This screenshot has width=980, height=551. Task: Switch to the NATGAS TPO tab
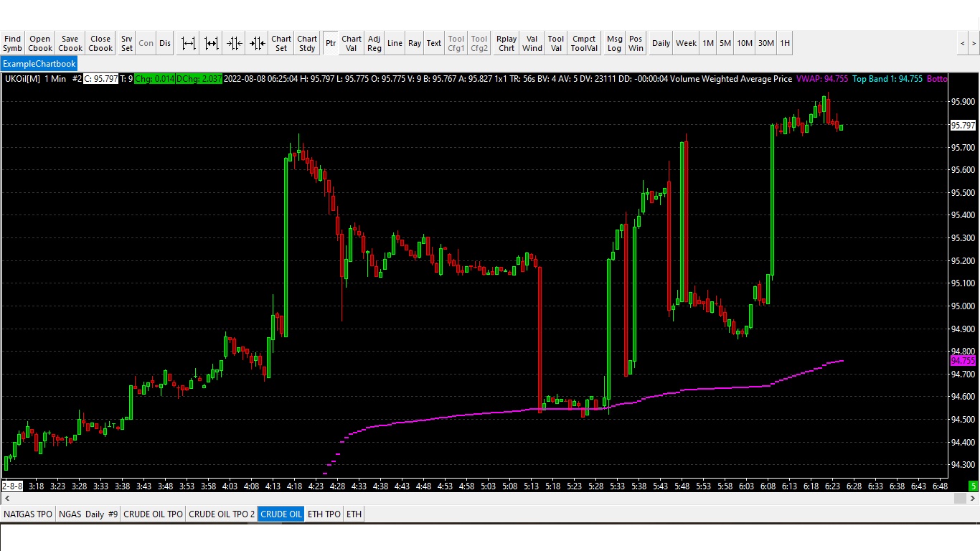(28, 514)
